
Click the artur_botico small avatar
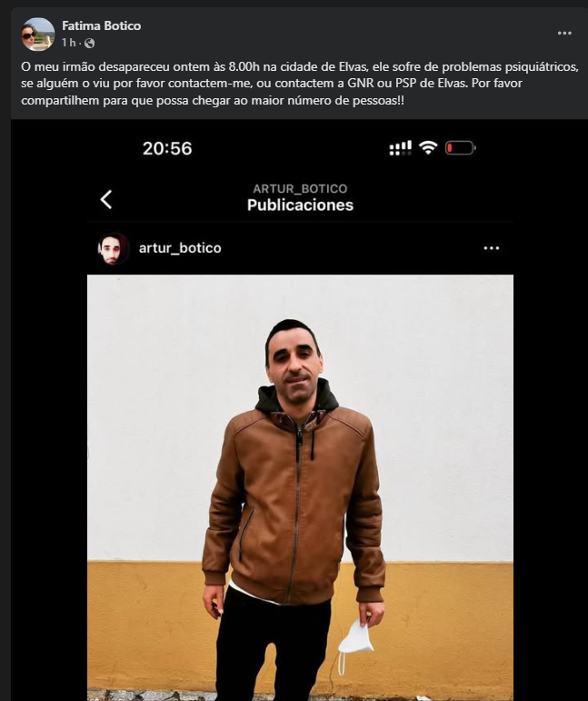(x=114, y=248)
